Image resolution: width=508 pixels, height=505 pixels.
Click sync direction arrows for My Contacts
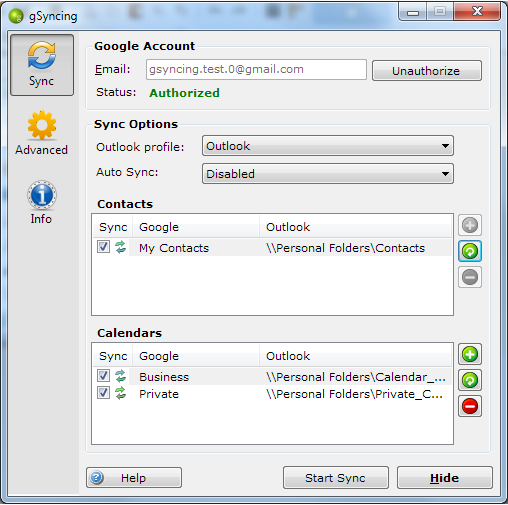click(120, 247)
